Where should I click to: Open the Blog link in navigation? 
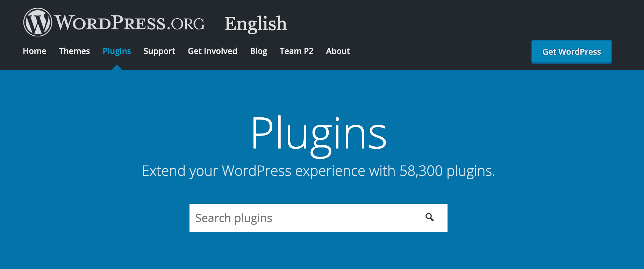tap(258, 51)
